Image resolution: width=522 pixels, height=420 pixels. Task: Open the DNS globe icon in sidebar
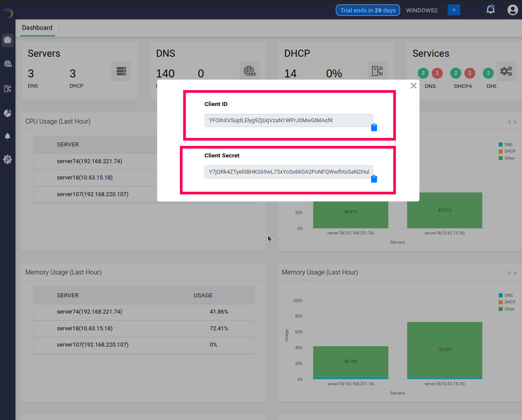(x=7, y=64)
